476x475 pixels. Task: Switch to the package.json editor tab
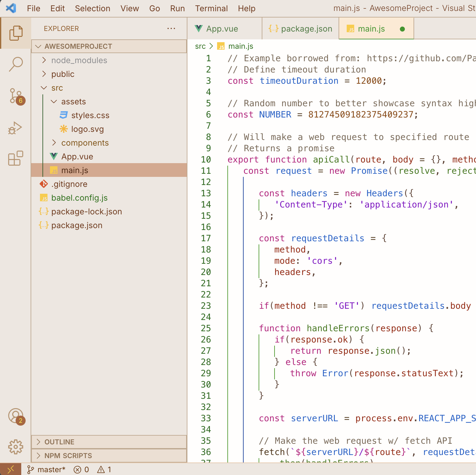point(300,29)
